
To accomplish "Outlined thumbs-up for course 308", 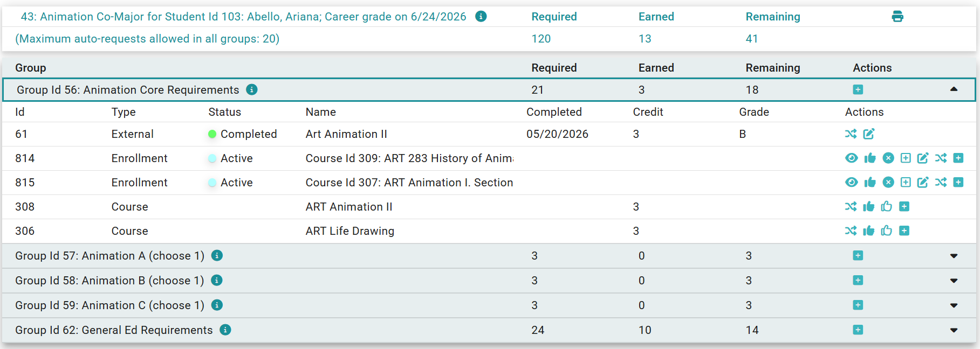I will 887,206.
